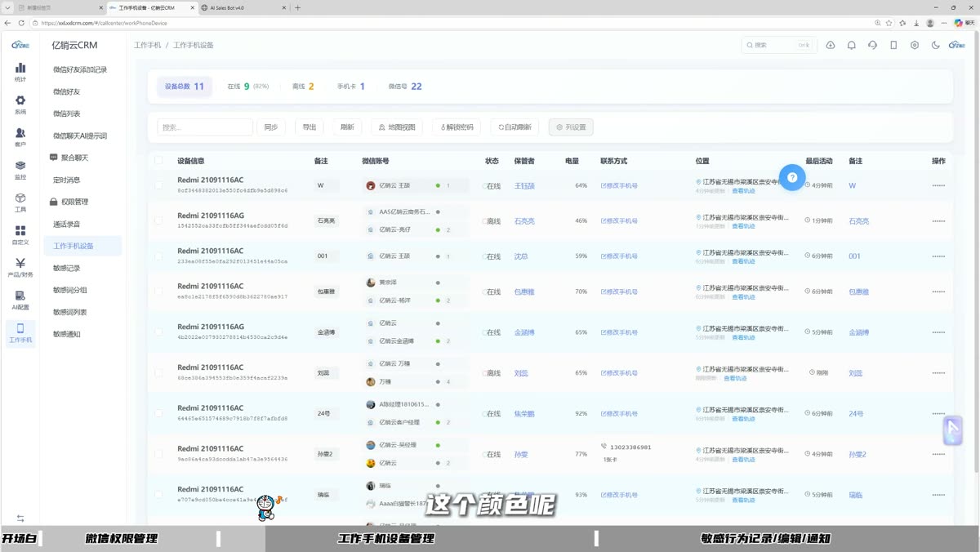Check the row checkbox for 石亮亮 device
980x552 pixels.
click(x=158, y=220)
